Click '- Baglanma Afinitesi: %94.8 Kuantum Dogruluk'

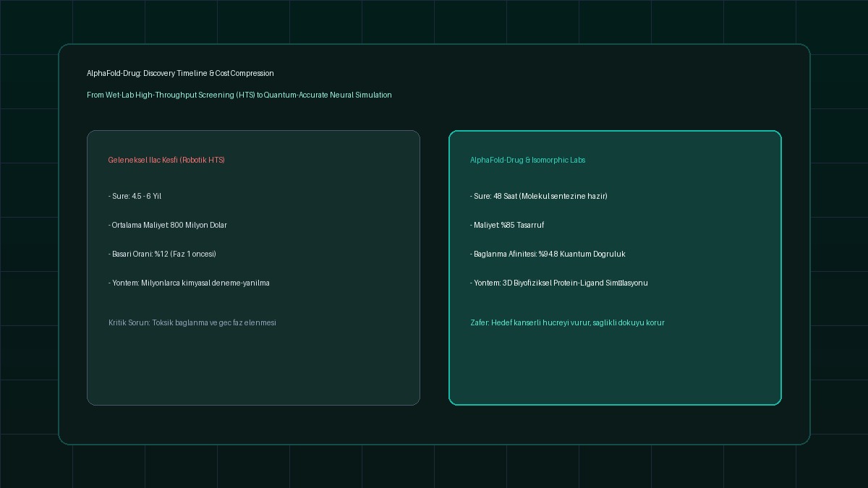tap(548, 254)
